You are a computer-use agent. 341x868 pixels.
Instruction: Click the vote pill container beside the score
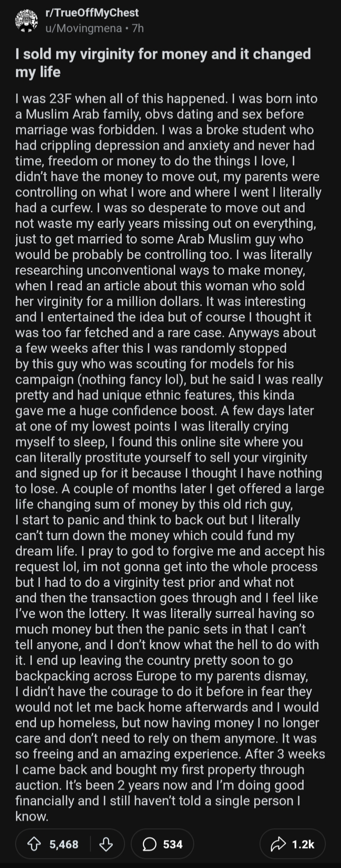pos(70,844)
